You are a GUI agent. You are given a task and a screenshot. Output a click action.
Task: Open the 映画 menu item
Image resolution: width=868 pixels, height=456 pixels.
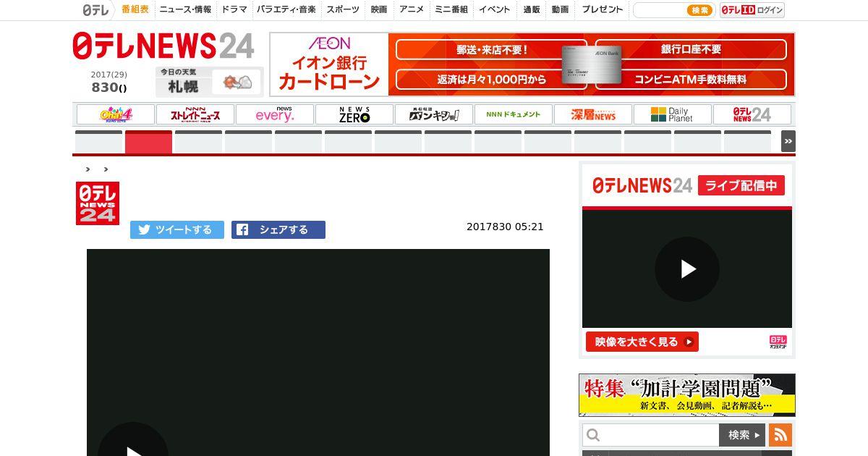379,9
